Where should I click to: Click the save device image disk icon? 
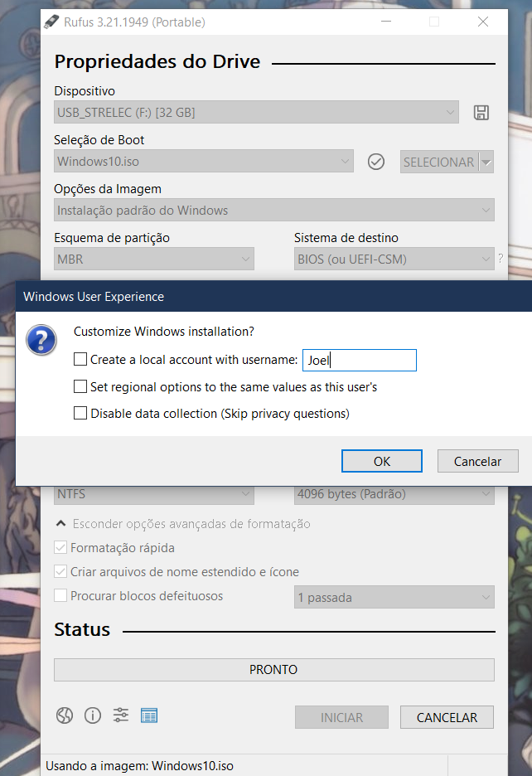tap(481, 113)
